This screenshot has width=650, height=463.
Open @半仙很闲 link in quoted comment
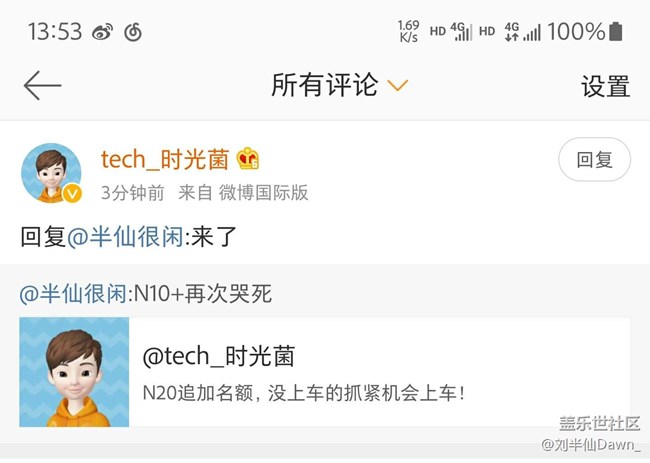coord(73,294)
